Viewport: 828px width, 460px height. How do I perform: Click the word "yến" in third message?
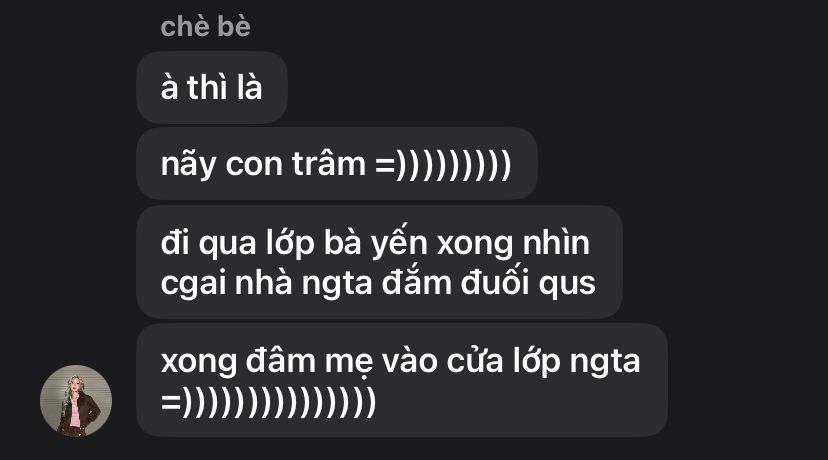click(399, 244)
